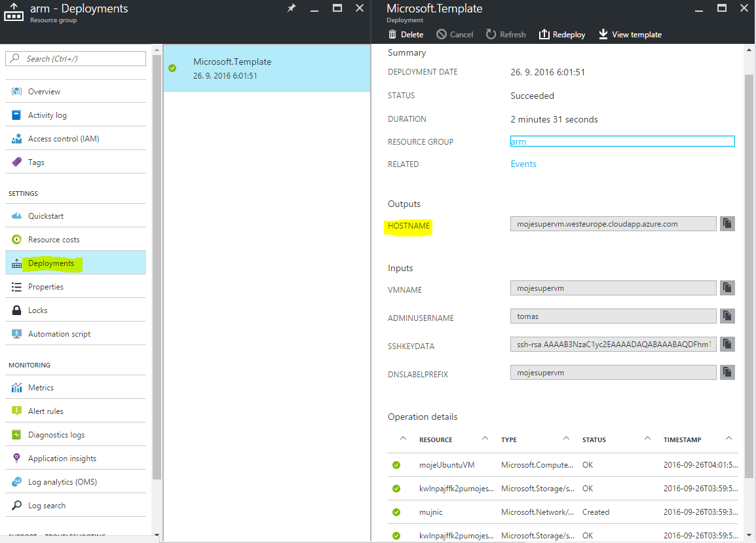Click the Redeploy upload icon
Viewport: 756px width, 543px height.
tap(544, 34)
